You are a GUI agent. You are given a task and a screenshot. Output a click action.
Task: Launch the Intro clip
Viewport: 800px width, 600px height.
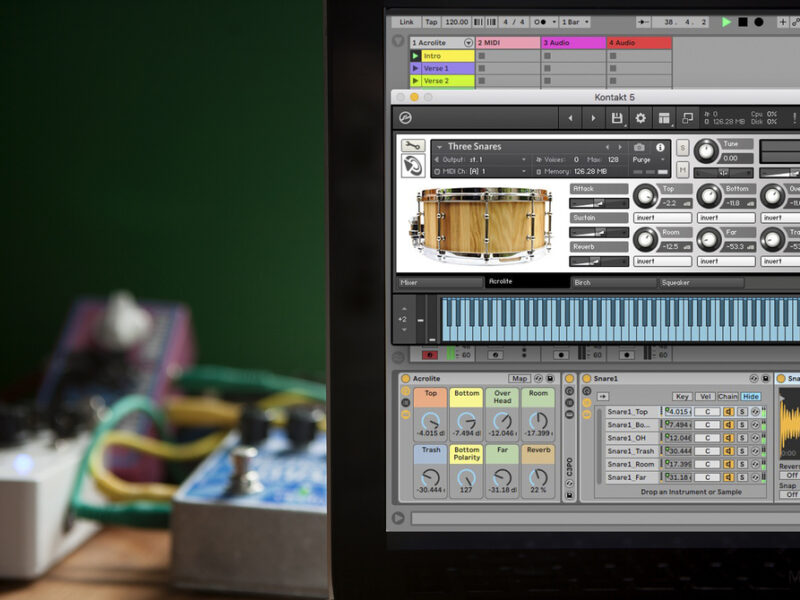[416, 56]
